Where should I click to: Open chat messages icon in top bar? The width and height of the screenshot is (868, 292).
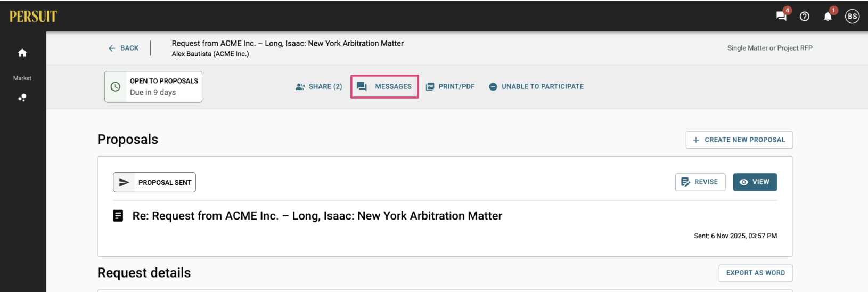781,16
